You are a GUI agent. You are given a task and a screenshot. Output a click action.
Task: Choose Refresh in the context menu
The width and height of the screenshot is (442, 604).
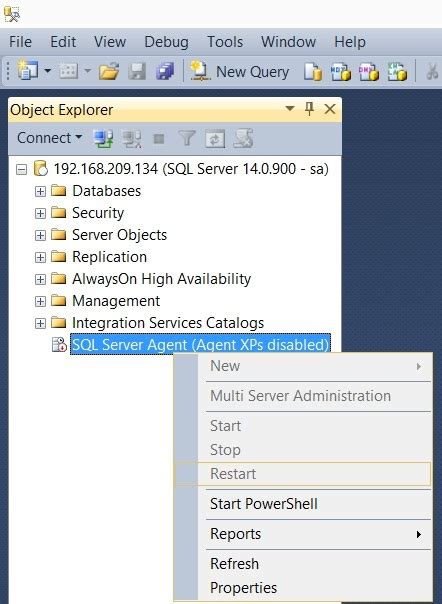coord(303,564)
